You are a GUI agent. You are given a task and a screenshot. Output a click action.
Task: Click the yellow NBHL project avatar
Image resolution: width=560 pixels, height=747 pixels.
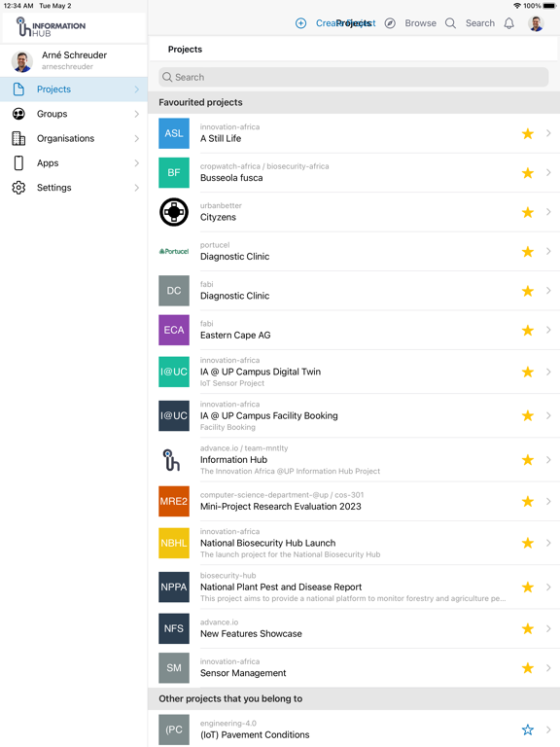click(174, 543)
